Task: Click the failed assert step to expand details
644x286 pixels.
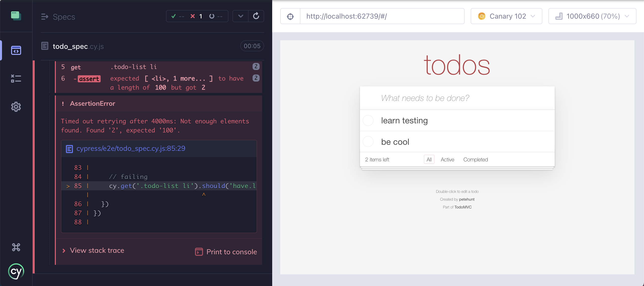Action: point(160,82)
